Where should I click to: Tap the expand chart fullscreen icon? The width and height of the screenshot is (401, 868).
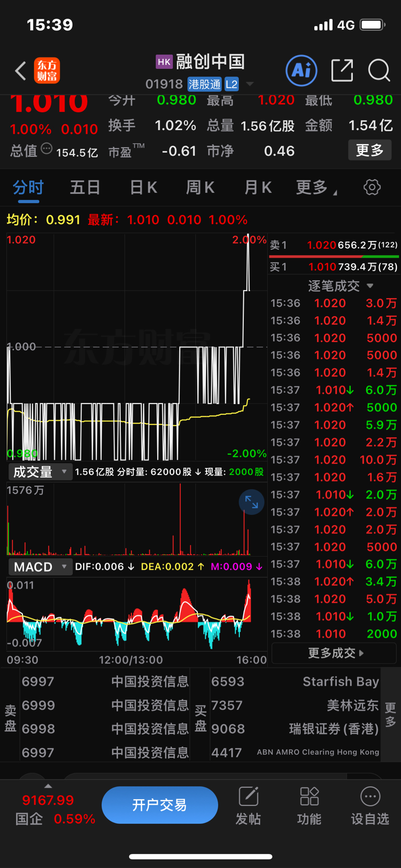(x=252, y=502)
